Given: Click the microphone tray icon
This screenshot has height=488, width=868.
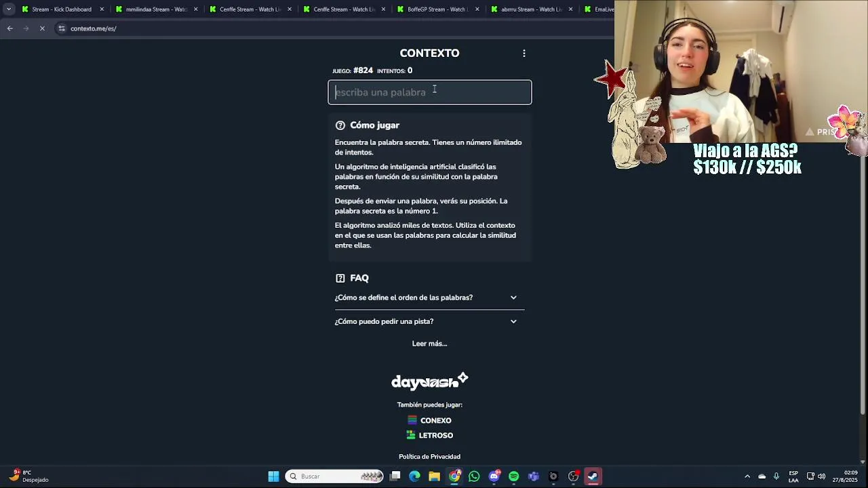Looking at the screenshot, I should tap(776, 476).
